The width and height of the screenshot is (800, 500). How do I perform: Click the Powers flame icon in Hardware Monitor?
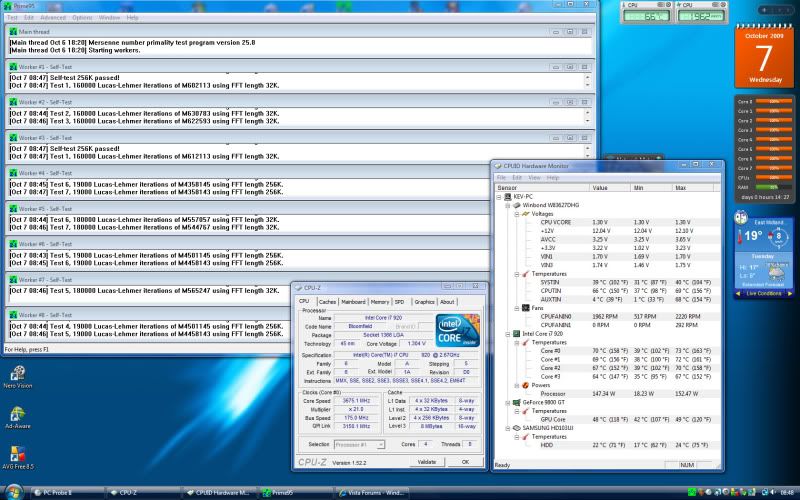pos(526,385)
